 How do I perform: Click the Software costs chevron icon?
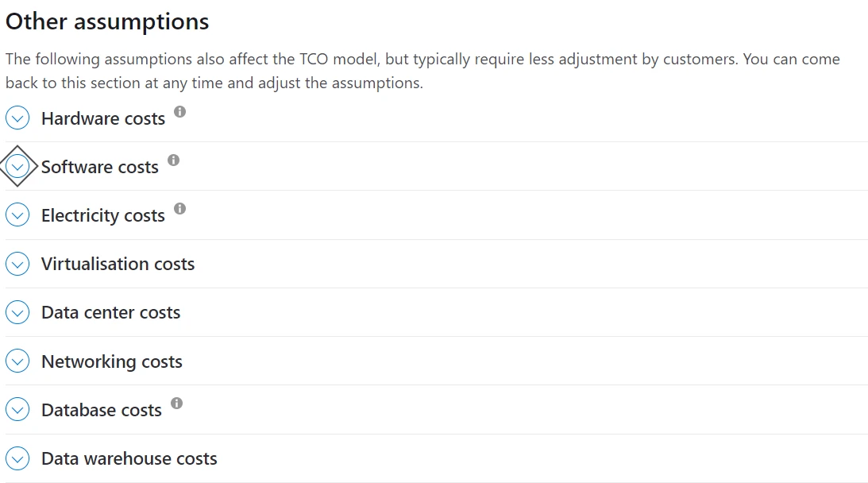pos(17,166)
